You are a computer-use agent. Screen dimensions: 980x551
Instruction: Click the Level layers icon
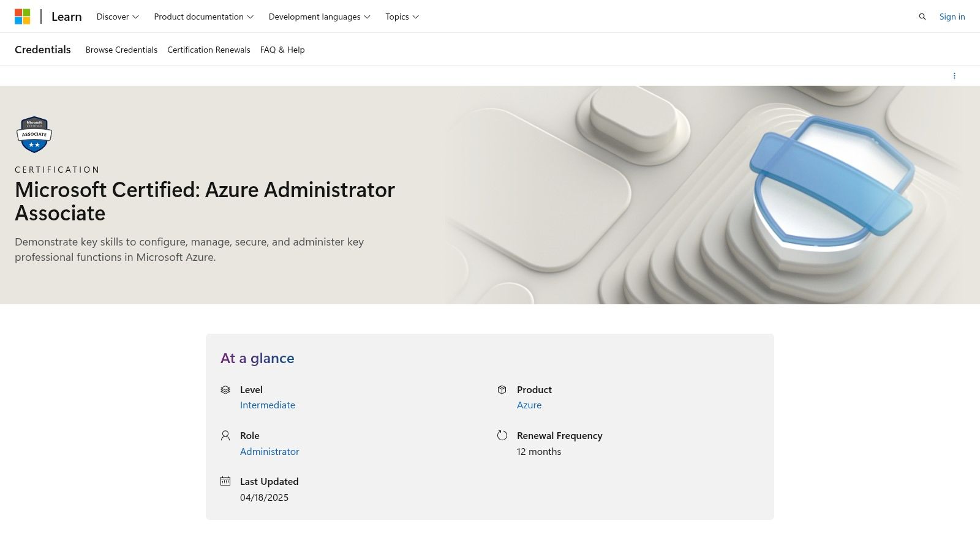pyautogui.click(x=225, y=390)
